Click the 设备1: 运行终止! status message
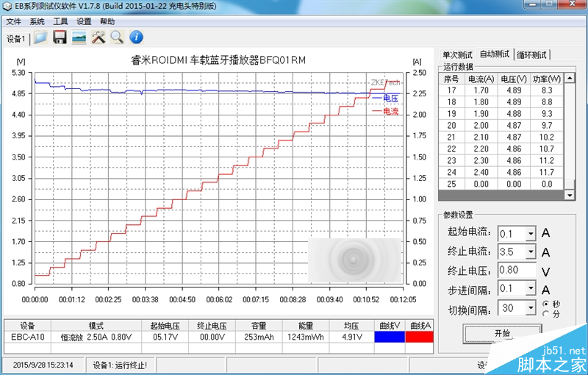588x375 pixels. pyautogui.click(x=120, y=365)
